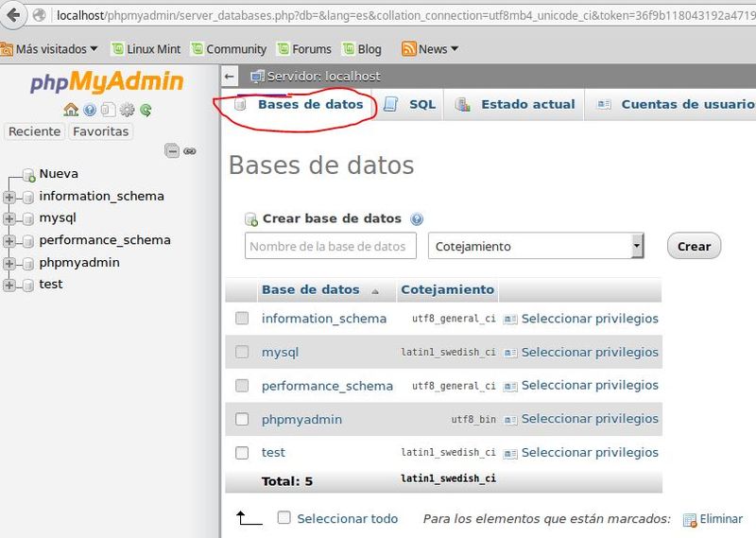This screenshot has width=756, height=538.
Task: Select the Reciente tab in sidebar
Action: coord(34,131)
